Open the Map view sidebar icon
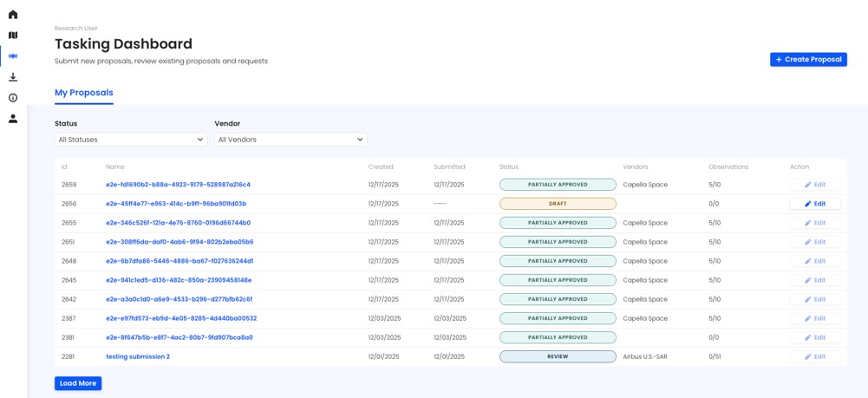The image size is (868, 398). click(13, 36)
